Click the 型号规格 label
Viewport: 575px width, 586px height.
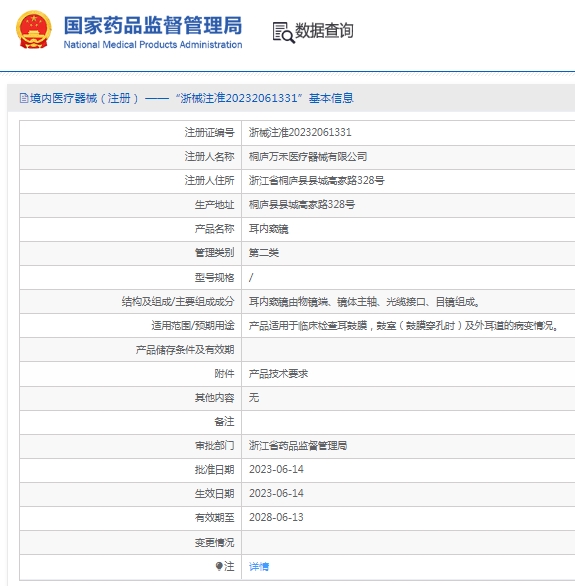tap(214, 277)
